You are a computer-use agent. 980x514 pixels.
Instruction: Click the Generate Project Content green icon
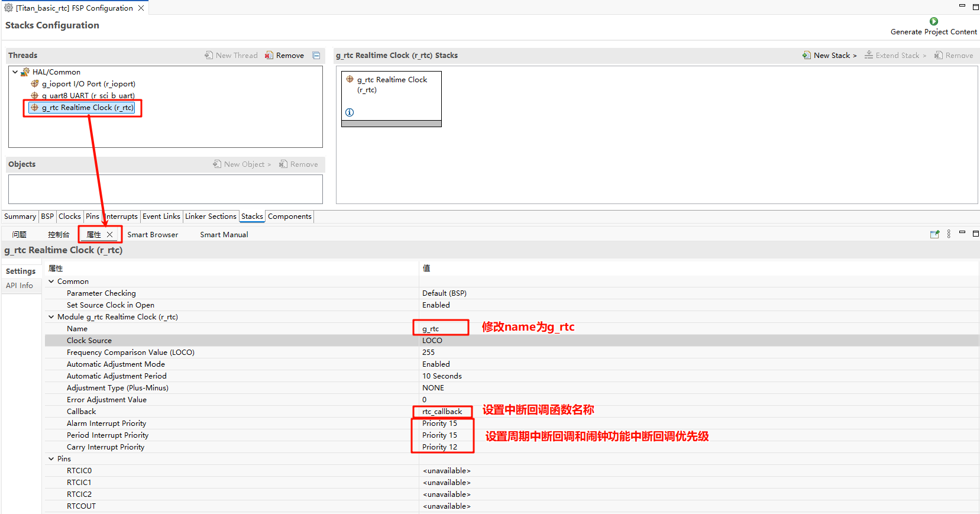pos(933,21)
